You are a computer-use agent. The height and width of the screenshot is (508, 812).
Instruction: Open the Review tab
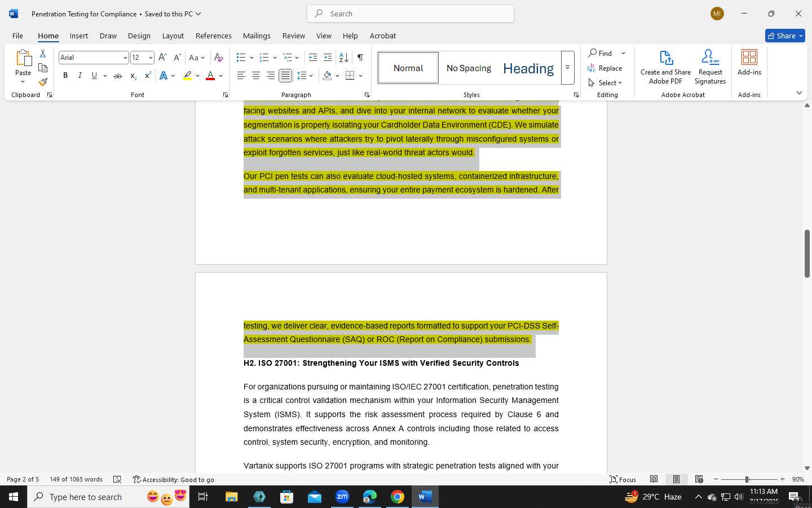tap(294, 36)
